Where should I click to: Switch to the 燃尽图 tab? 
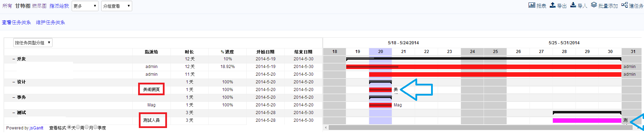tap(39, 6)
